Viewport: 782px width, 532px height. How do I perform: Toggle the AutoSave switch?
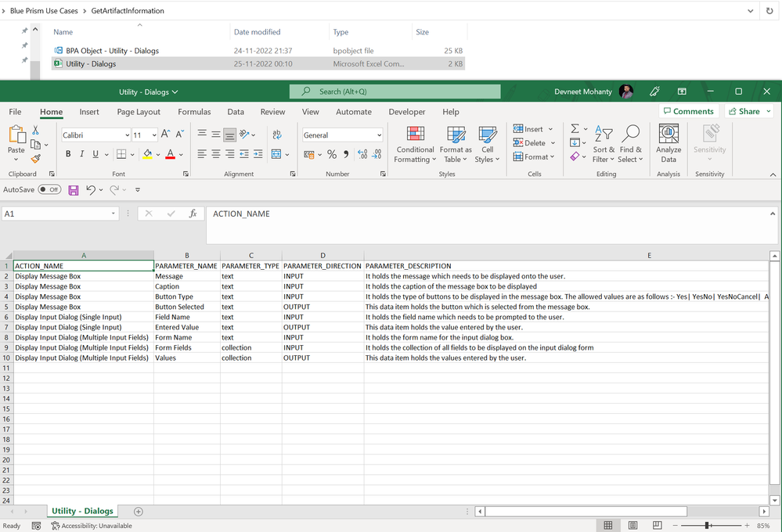pos(50,190)
